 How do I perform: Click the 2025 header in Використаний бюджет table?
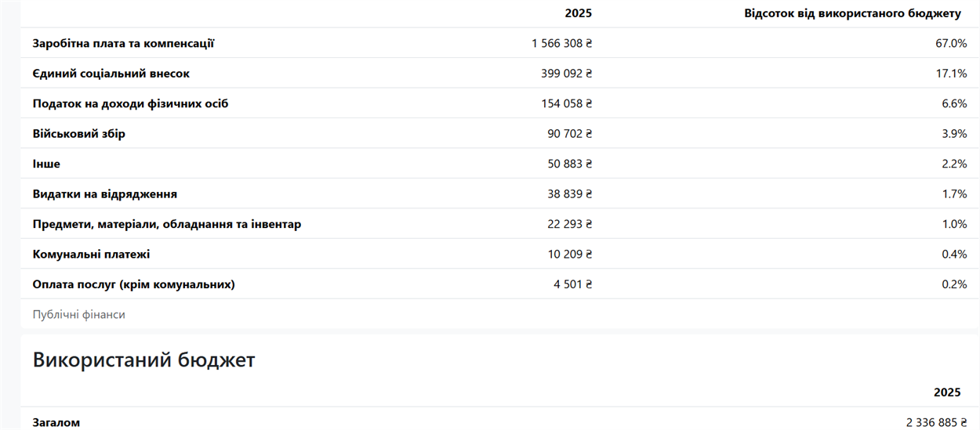(x=947, y=392)
